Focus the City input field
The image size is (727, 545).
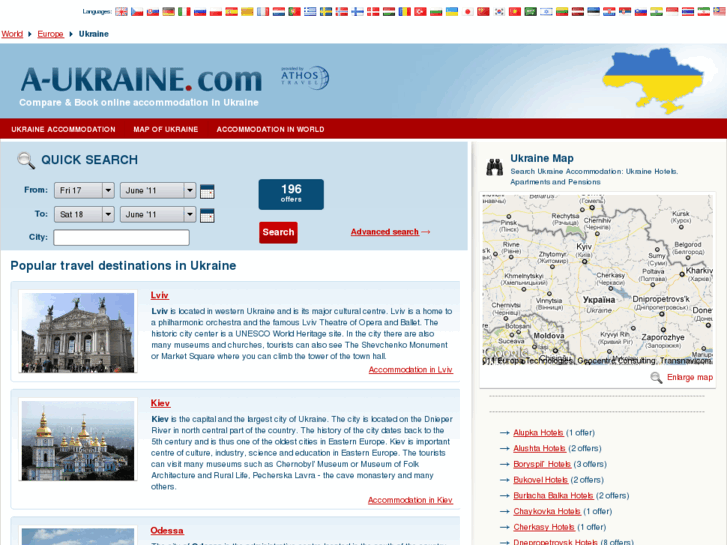pos(121,237)
